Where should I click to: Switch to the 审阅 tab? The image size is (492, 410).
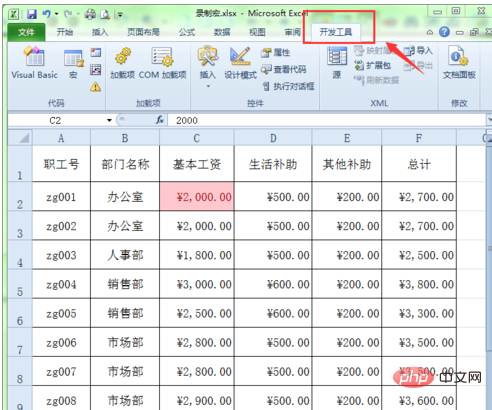pos(293,32)
